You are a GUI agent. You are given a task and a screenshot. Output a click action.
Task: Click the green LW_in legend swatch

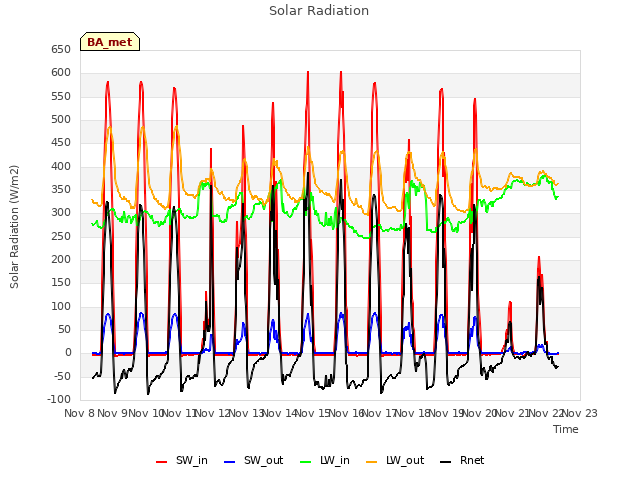(306, 462)
